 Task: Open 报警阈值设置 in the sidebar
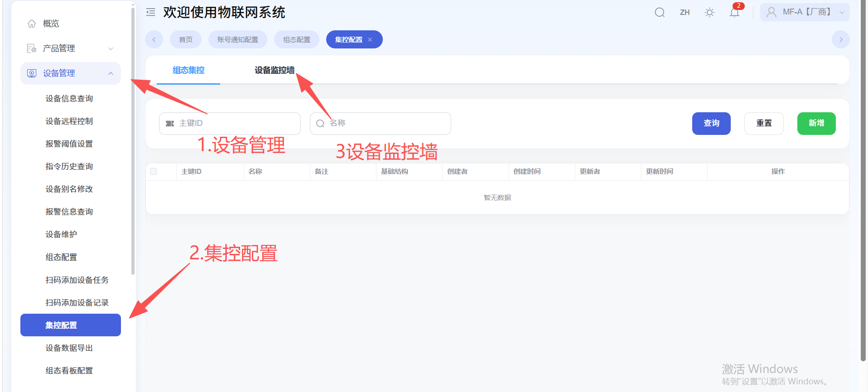click(71, 143)
